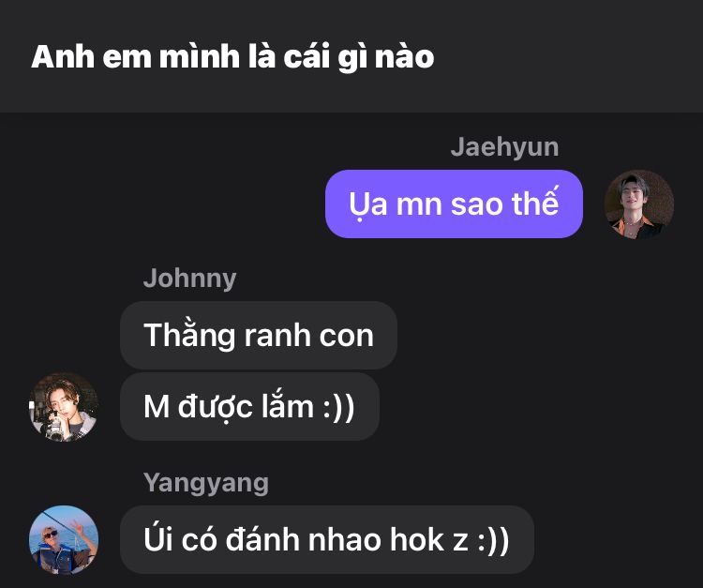Screen dimensions: 703x588
Task: Click the Yangyang sender name label
Action: [206, 483]
